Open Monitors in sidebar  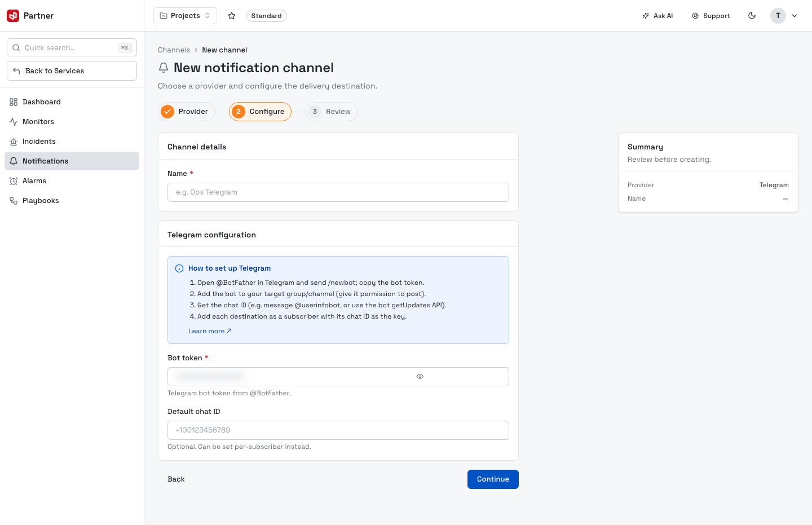click(72, 122)
